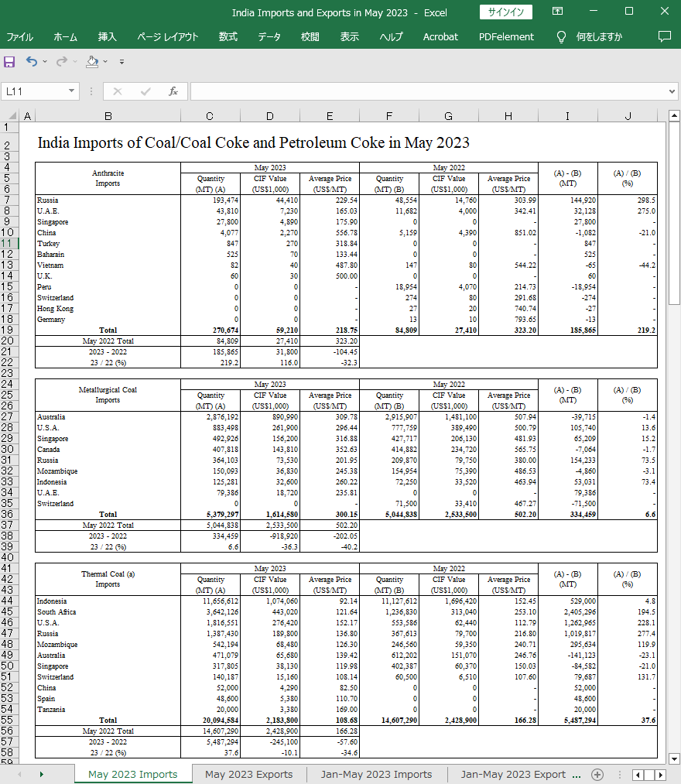This screenshot has height=784, width=681.
Task: Open the 数式 ribbon tab
Action: [228, 37]
